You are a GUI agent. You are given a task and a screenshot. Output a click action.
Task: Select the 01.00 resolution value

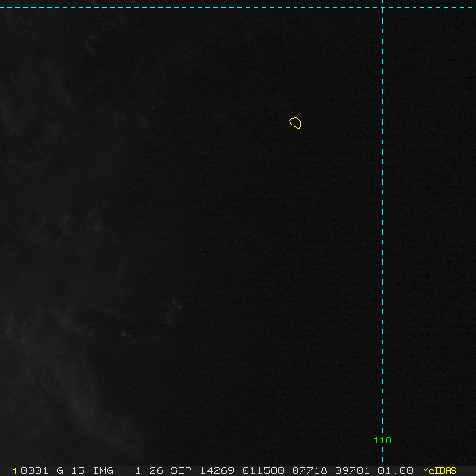click(x=395, y=470)
